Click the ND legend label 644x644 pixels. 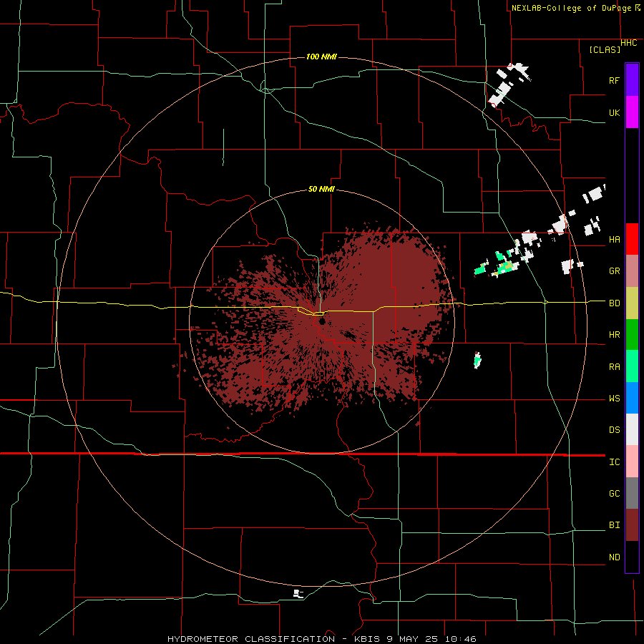click(614, 557)
